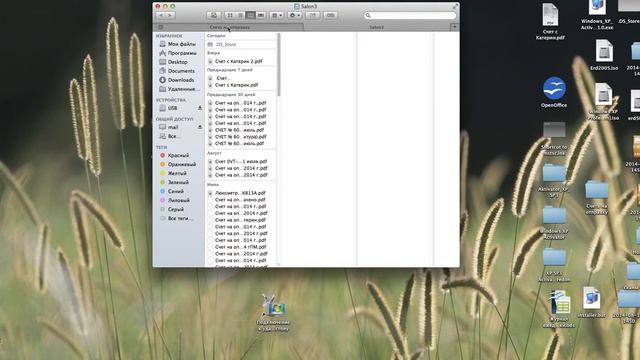
Task: Open OpenOffice desktop icon
Action: (x=554, y=92)
